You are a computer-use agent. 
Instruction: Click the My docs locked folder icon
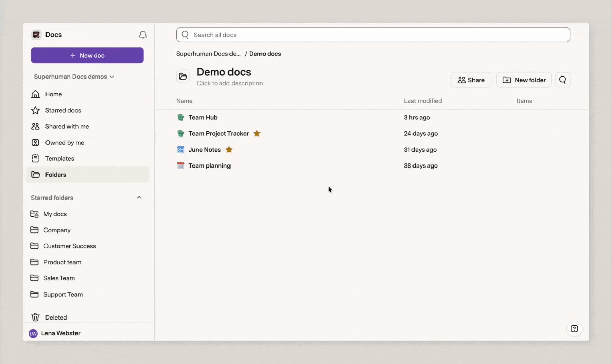click(x=34, y=214)
